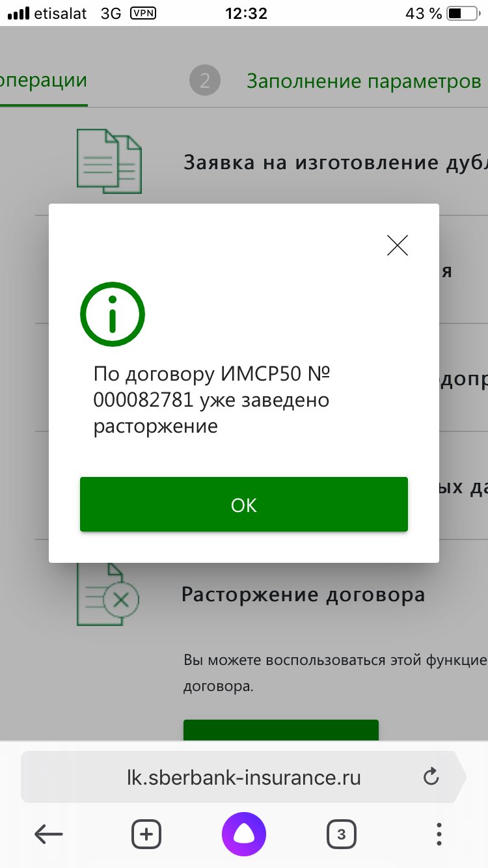Go back using the browser back arrow
This screenshot has width=488, height=868.
click(49, 834)
